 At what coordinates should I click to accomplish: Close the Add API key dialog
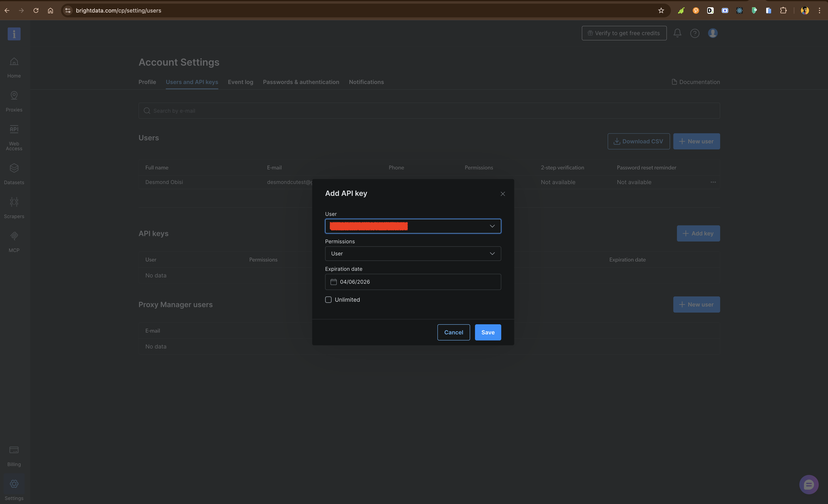502,194
